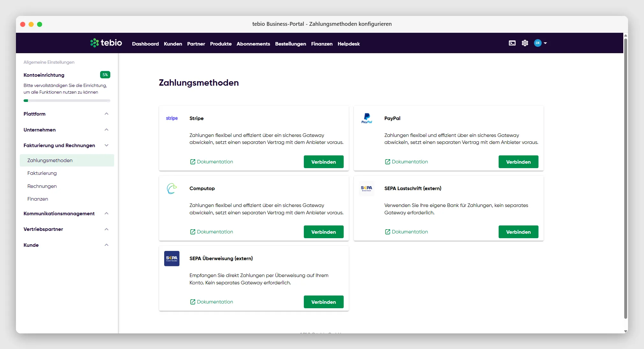The image size is (644, 349).
Task: Select the Produkte menu
Action: tap(221, 44)
